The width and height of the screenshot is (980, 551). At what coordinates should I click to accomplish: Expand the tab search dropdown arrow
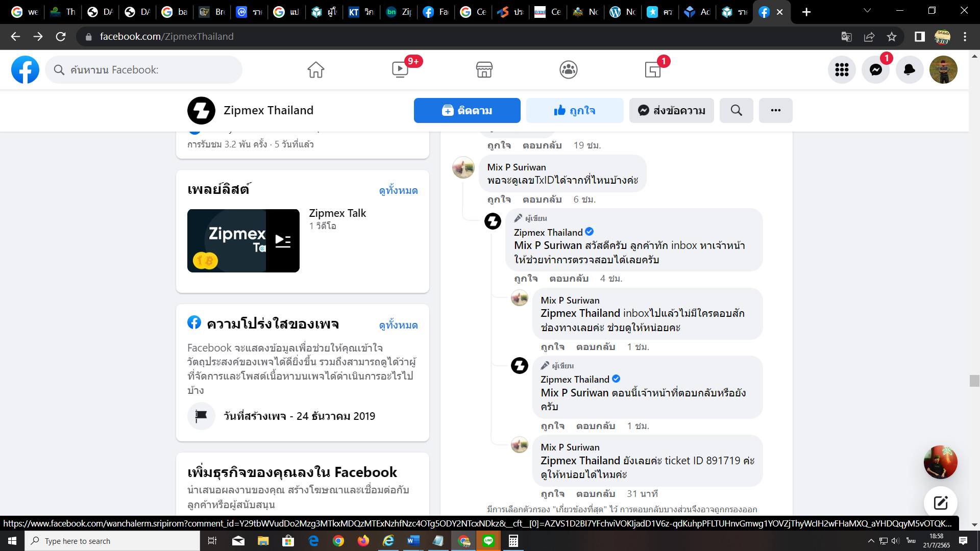(x=867, y=10)
